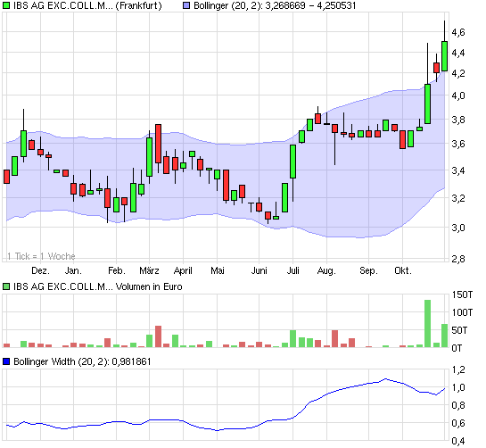Click the 3,4 price axis label
This screenshot has width=486, height=448.
[x=458, y=170]
